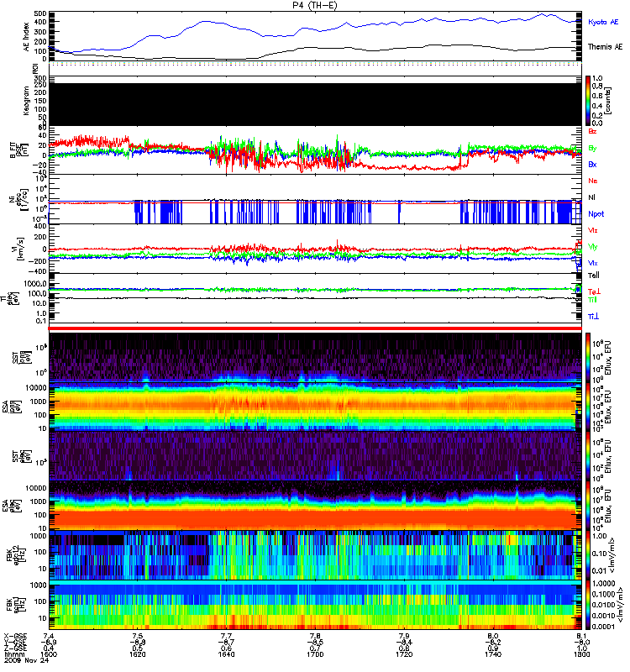Click the X-GSE value 8.1
This screenshot has width=630, height=672.
(x=581, y=636)
